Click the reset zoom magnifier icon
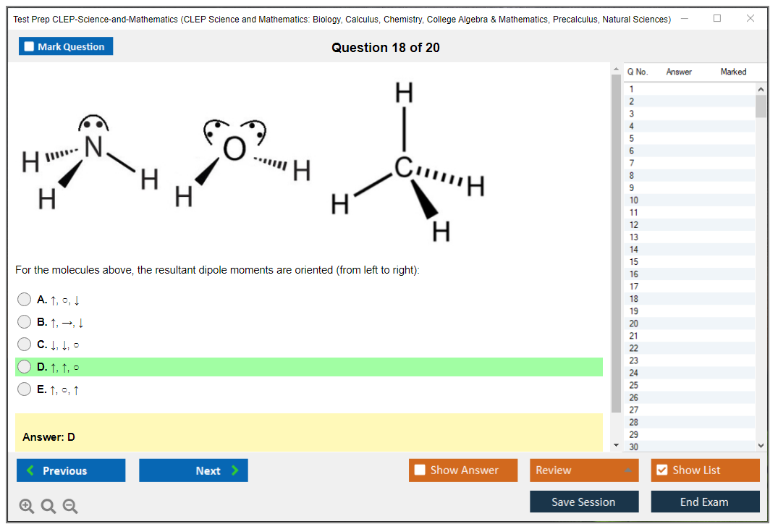Screen dimensions: 778x532 pyautogui.click(x=48, y=506)
